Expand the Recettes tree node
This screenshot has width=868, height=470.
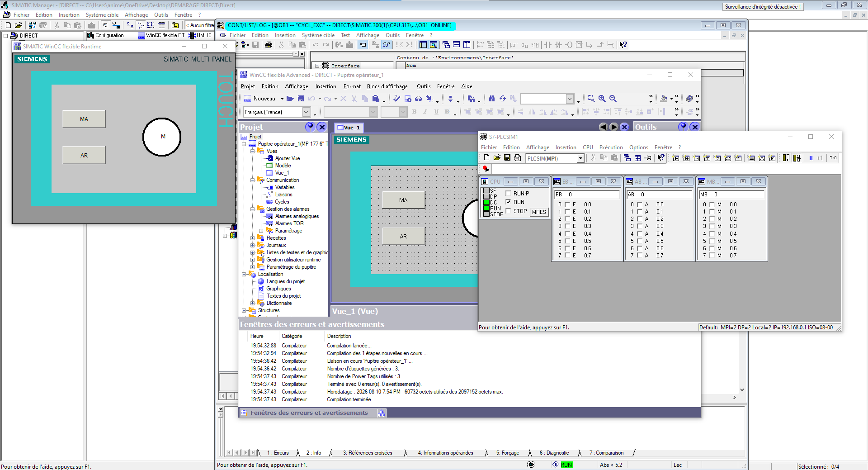(253, 238)
